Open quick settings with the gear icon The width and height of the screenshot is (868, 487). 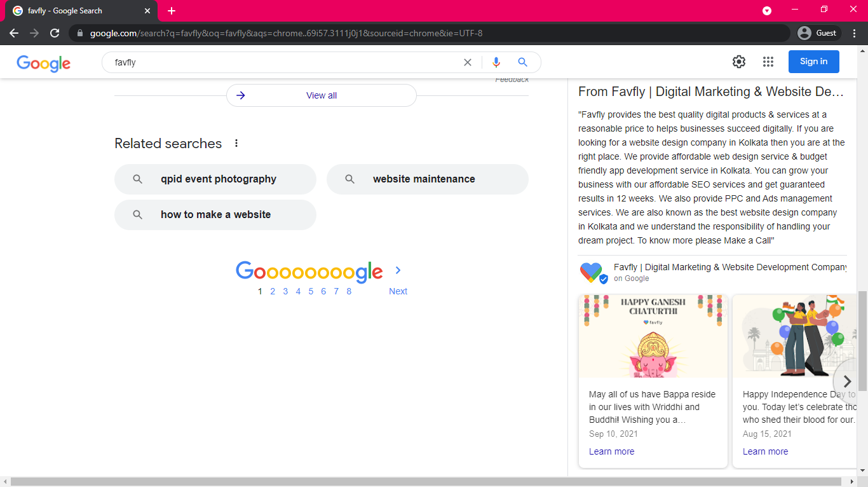point(738,62)
